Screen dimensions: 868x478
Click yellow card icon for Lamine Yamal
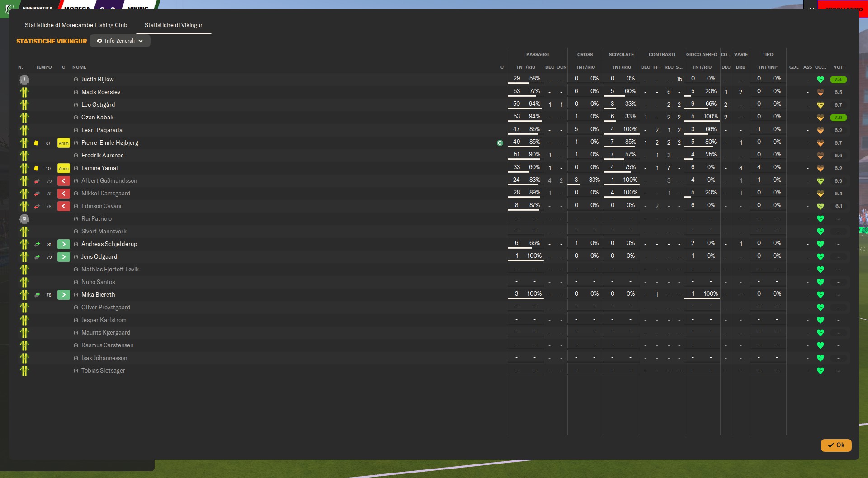[36, 168]
